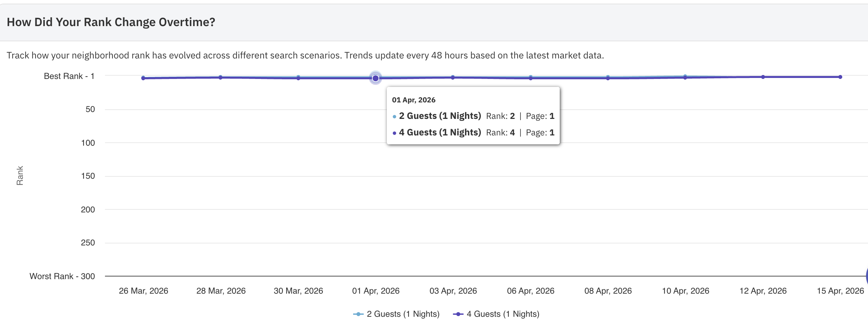Click the 26 Mar, 2026 data point
Image resolution: width=868 pixels, height=327 pixels.
pos(143,78)
